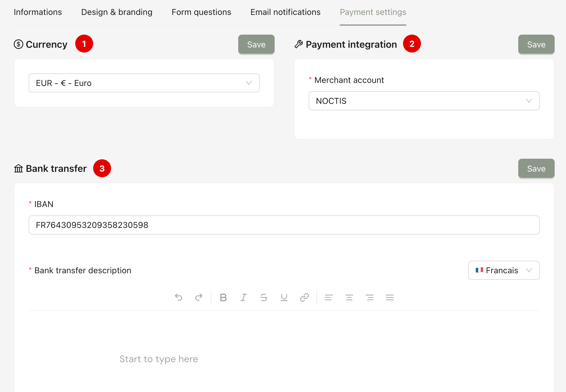Open the Email notifications tab
Screen dimensions: 566x392
click(x=285, y=12)
